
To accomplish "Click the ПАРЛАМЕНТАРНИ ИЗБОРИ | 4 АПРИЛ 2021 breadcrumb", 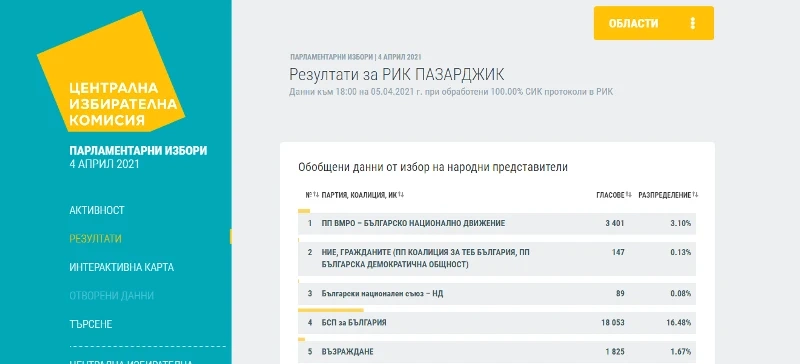I will [356, 57].
